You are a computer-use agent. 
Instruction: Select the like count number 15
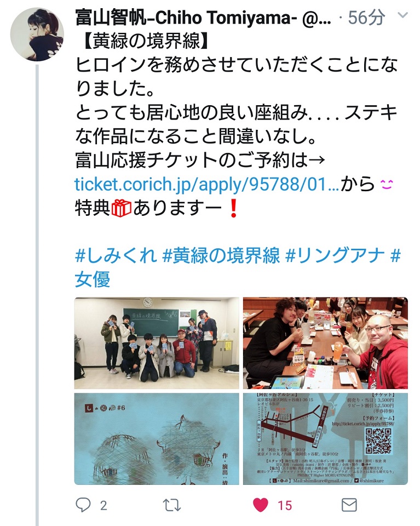point(285,505)
